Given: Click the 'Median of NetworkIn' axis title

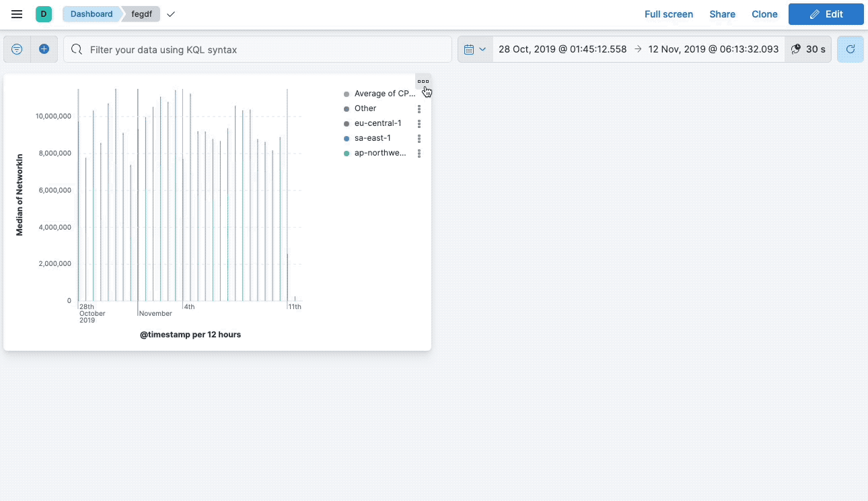Looking at the screenshot, I should (x=20, y=194).
